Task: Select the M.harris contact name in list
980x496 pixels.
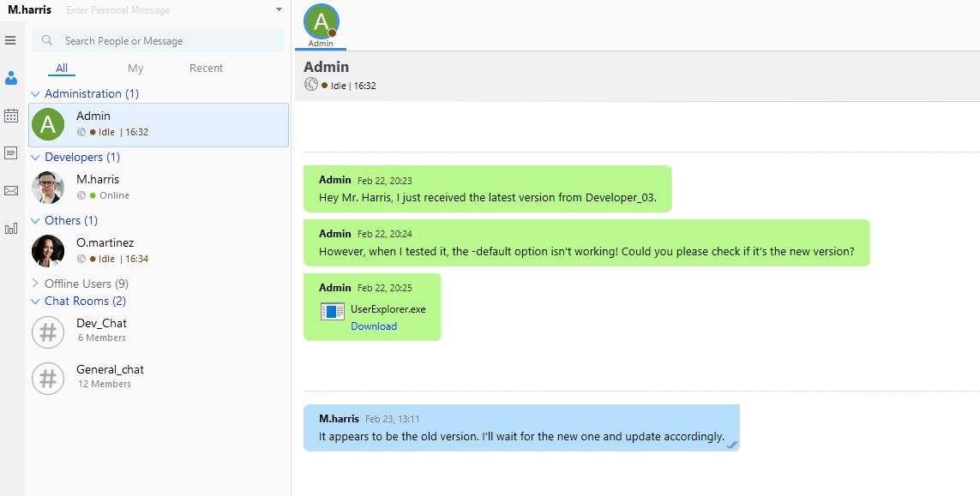Action: point(98,179)
